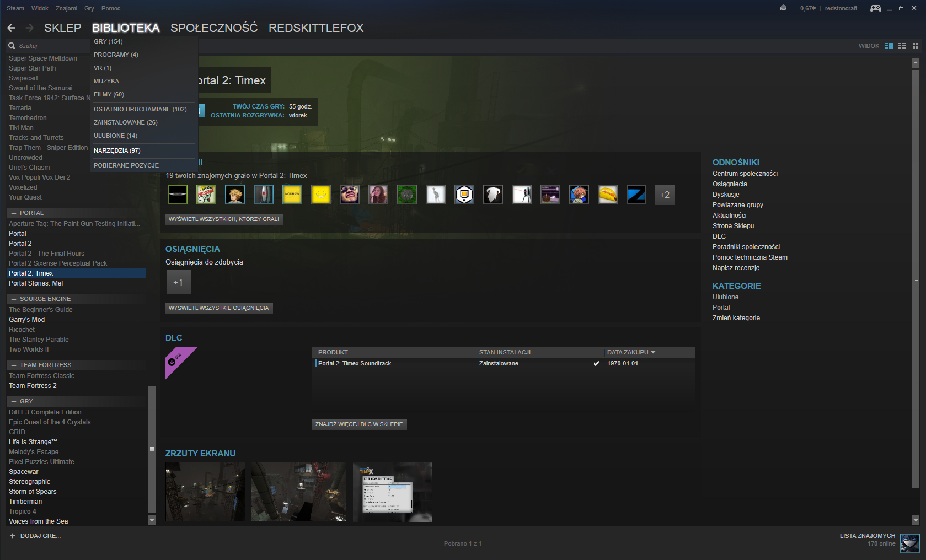This screenshot has height=560, width=926.
Task: Select Portal Stories: Mel in game list
Action: (x=36, y=283)
